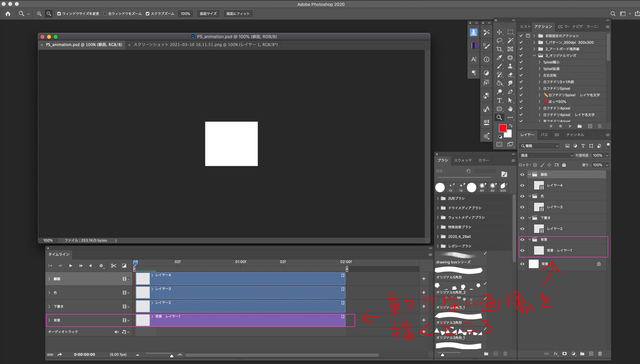This screenshot has height=364, width=640.
Task: Select the Eyedropper tool
Action: point(500,58)
